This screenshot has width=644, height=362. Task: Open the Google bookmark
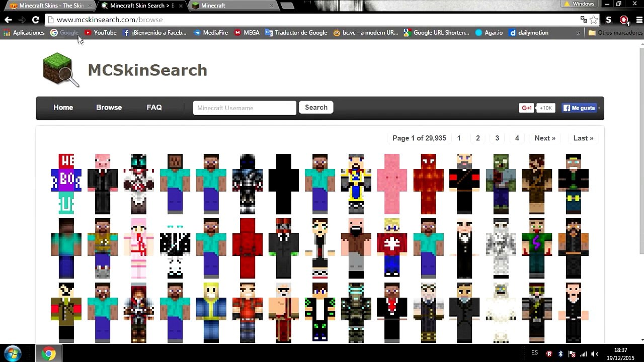click(64, 33)
